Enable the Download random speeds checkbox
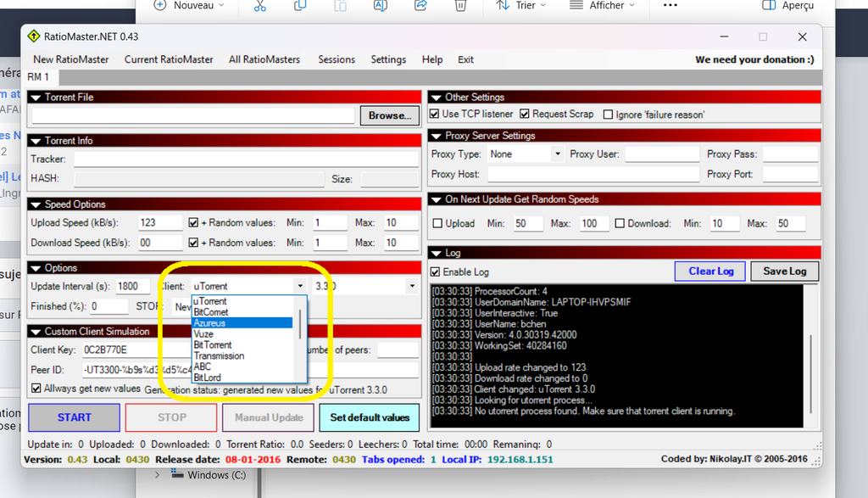The image size is (868, 498). [x=620, y=223]
